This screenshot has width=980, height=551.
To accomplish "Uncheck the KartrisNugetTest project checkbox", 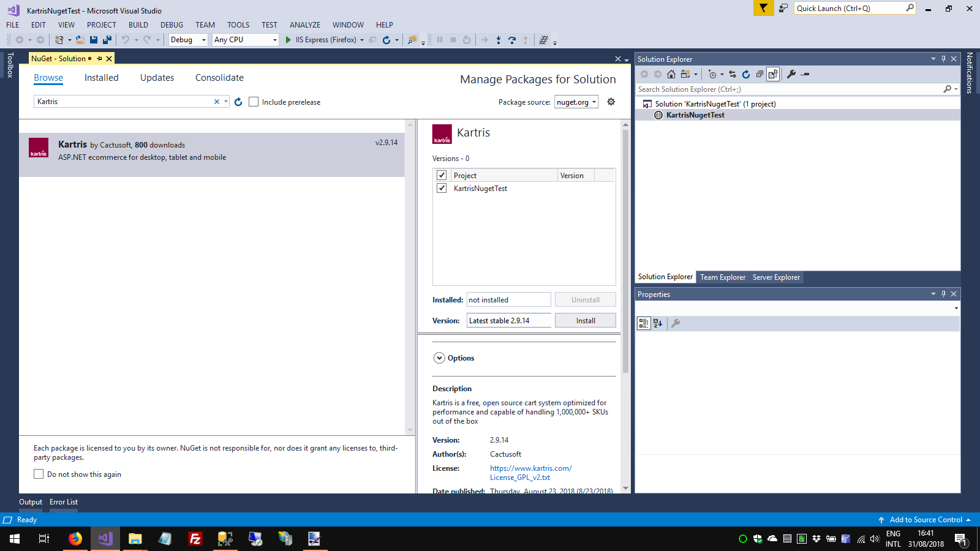I will [442, 188].
